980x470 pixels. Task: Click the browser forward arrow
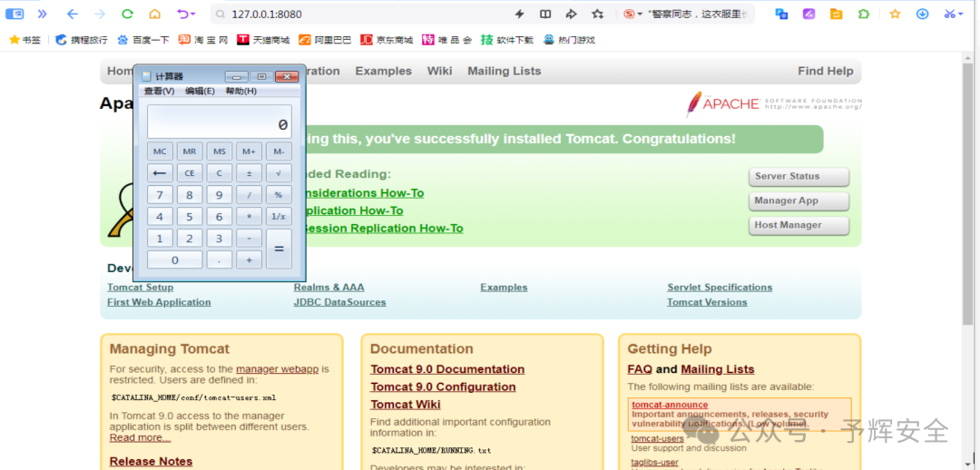pos(100,14)
